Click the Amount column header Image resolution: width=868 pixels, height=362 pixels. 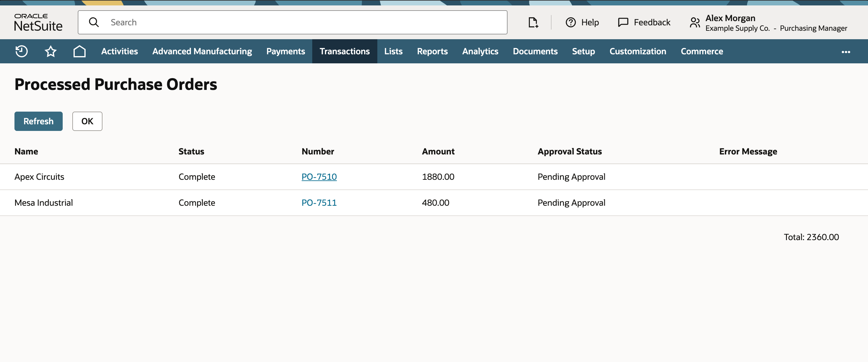tap(438, 151)
